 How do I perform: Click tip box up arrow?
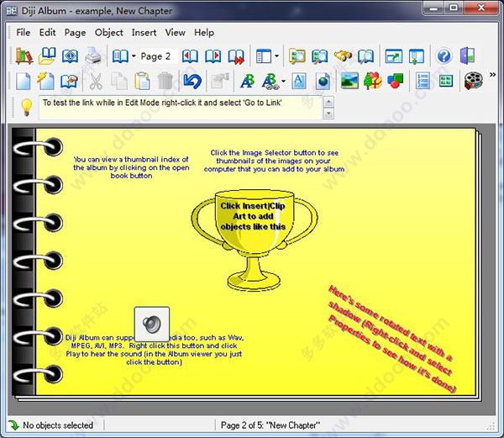[328, 103]
